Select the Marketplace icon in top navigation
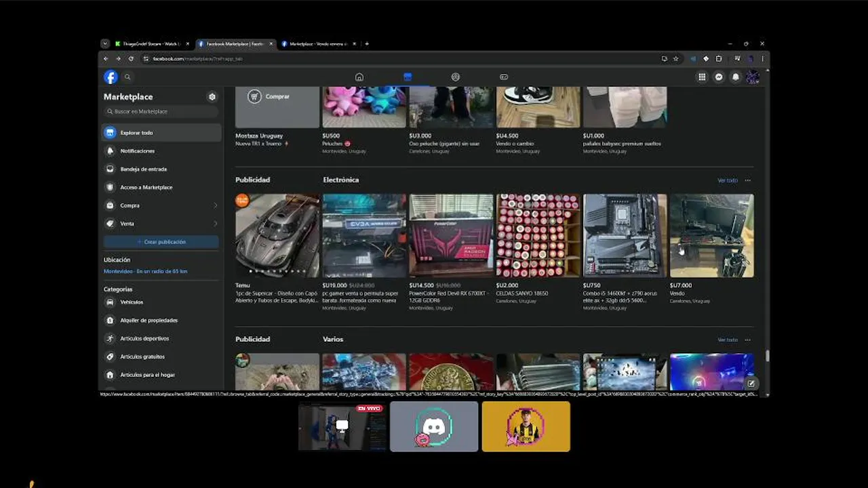The image size is (868, 488). [x=408, y=77]
